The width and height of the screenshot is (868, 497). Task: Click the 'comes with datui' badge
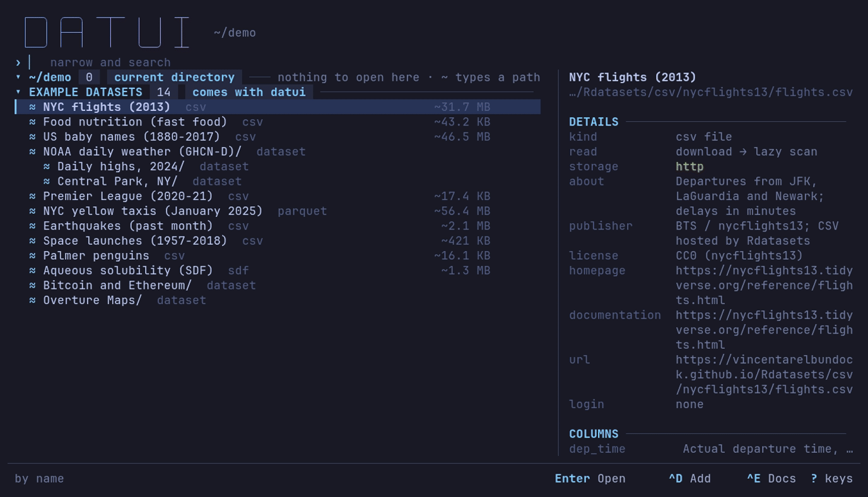click(249, 92)
